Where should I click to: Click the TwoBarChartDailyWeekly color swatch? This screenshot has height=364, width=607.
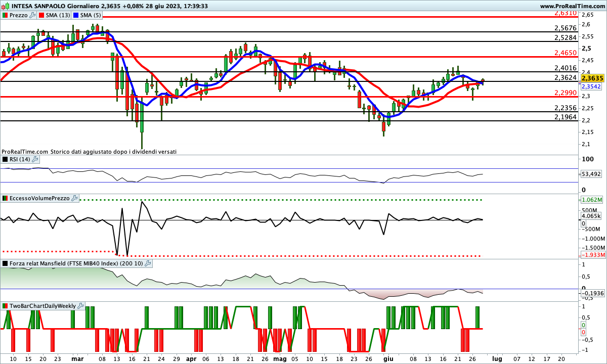point(5,306)
